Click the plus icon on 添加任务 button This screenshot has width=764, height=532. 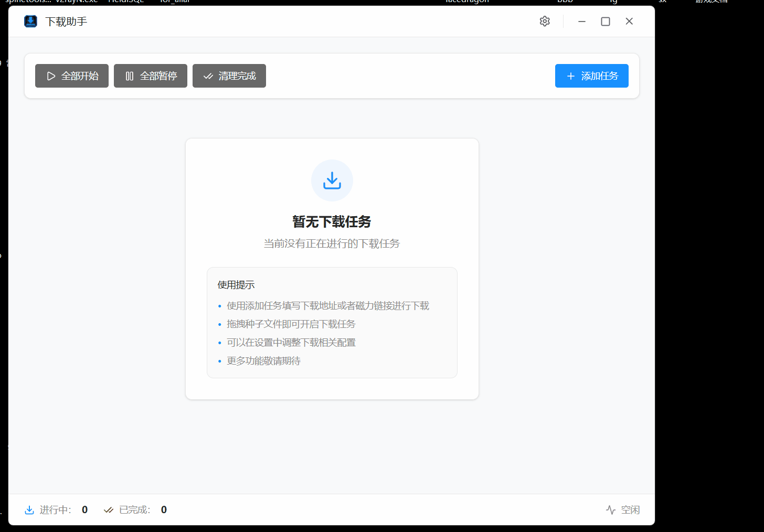(570, 76)
